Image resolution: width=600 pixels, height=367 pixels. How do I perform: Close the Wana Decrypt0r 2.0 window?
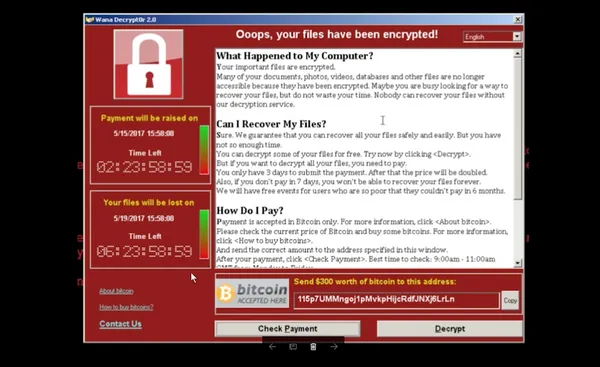pyautogui.click(x=518, y=20)
